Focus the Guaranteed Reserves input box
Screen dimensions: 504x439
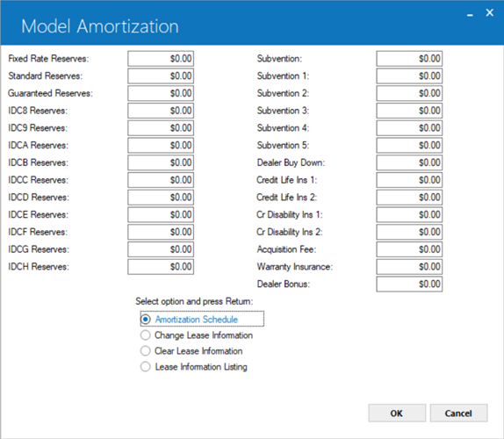pyautogui.click(x=161, y=93)
